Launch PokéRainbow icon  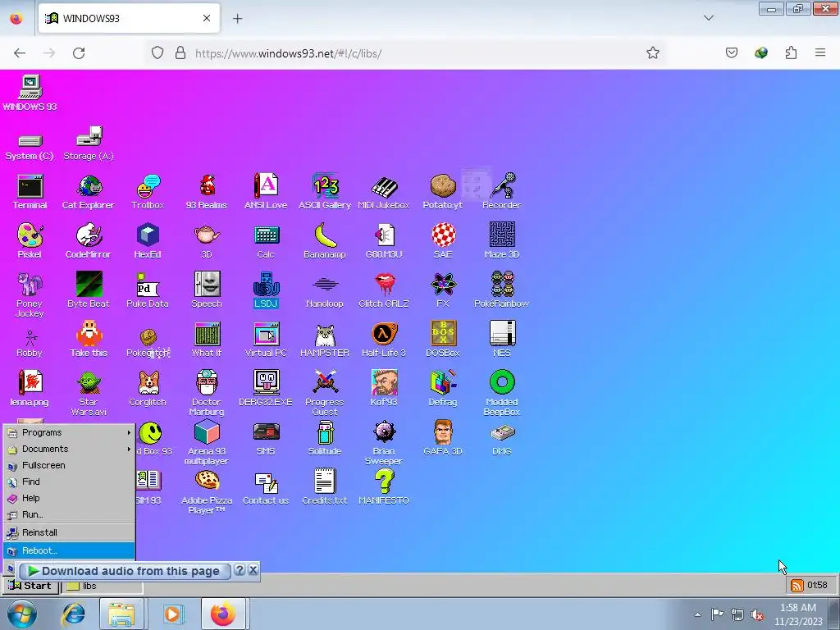(502, 290)
